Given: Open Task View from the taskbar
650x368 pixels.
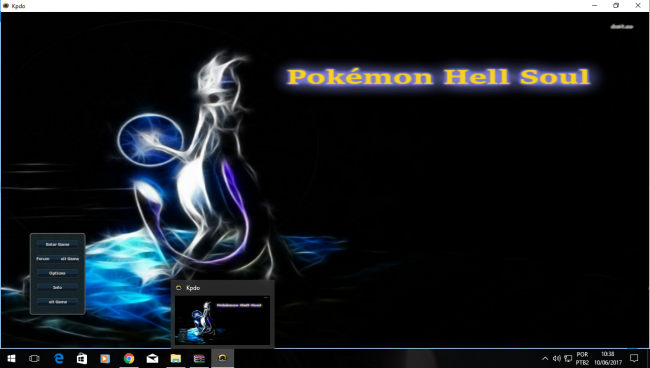Looking at the screenshot, I should [34, 358].
